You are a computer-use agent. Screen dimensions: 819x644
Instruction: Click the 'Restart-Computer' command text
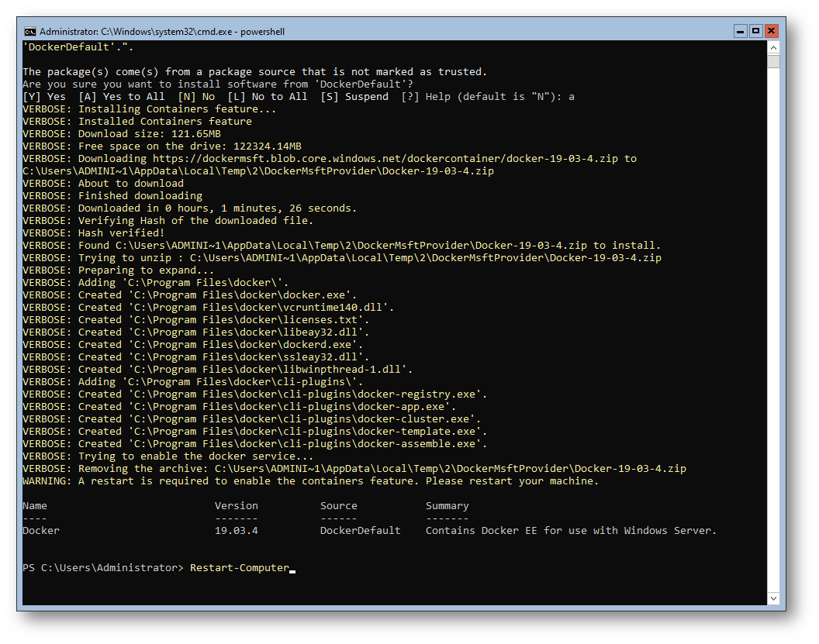tap(239, 568)
